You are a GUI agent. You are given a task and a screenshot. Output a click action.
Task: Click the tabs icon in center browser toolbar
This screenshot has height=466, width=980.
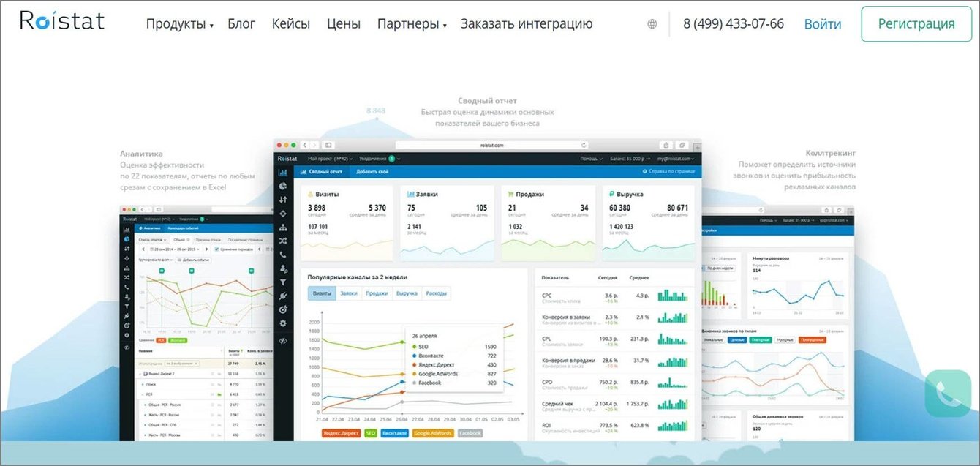point(681,146)
